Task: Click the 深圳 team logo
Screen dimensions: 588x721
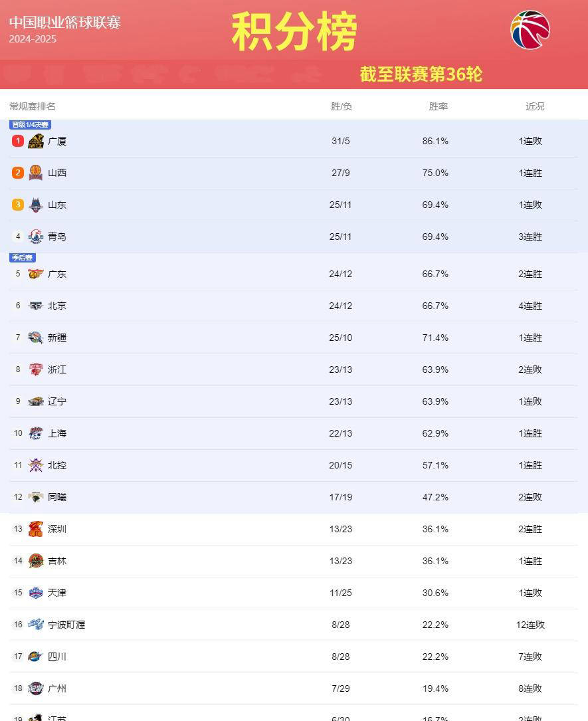Action: [36, 529]
